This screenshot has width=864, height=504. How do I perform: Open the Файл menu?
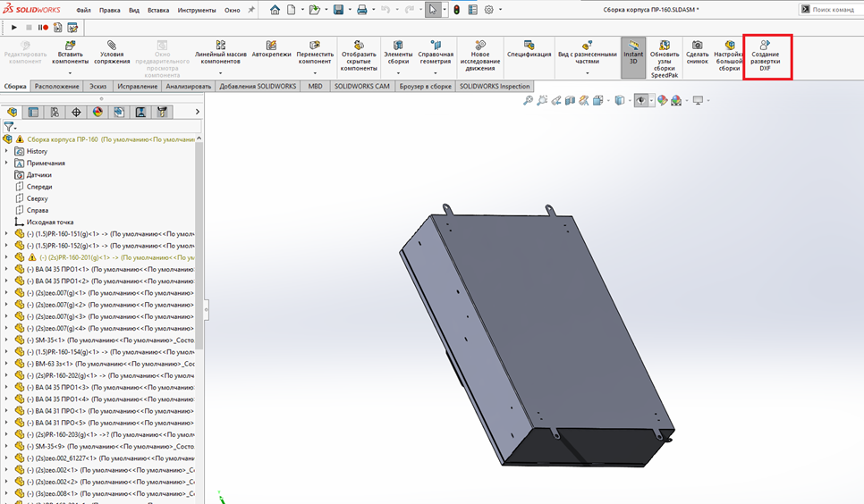point(83,10)
